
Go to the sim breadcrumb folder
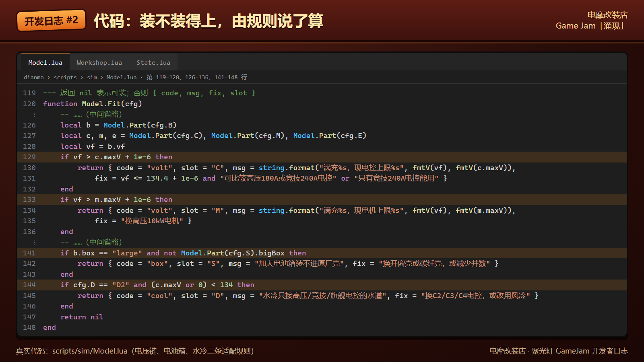(92, 77)
